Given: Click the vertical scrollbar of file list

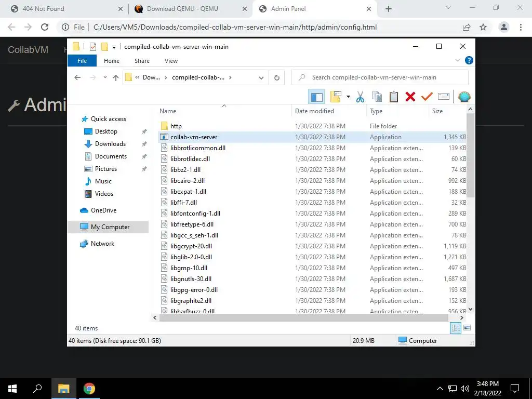Looking at the screenshot, I should [x=470, y=155].
